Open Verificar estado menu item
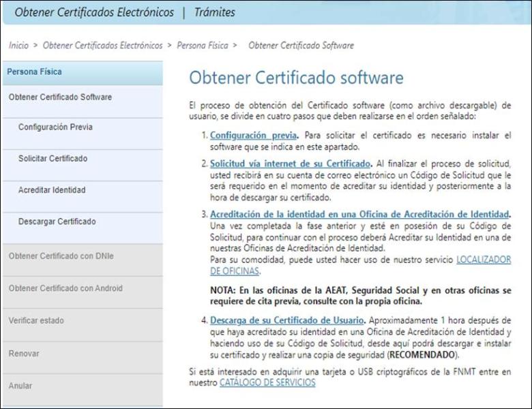Screen dimensions: 532x409 click(33, 320)
